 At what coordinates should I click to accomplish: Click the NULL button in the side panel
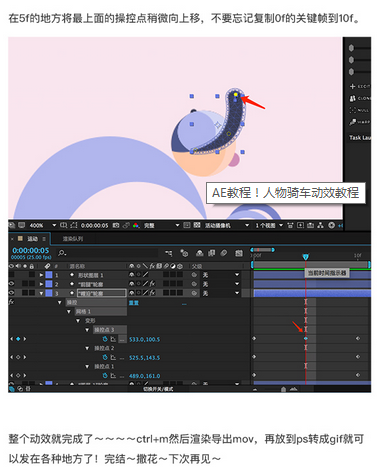click(x=359, y=110)
